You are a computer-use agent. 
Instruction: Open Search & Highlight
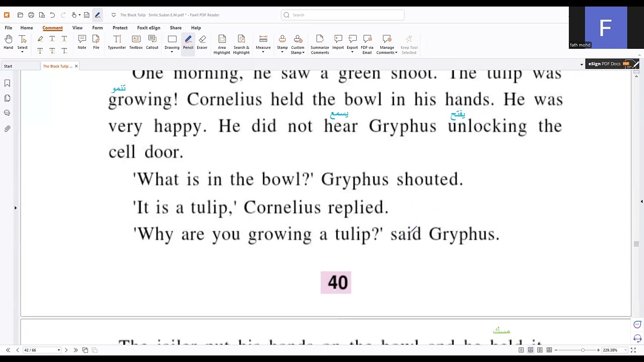coord(242,45)
